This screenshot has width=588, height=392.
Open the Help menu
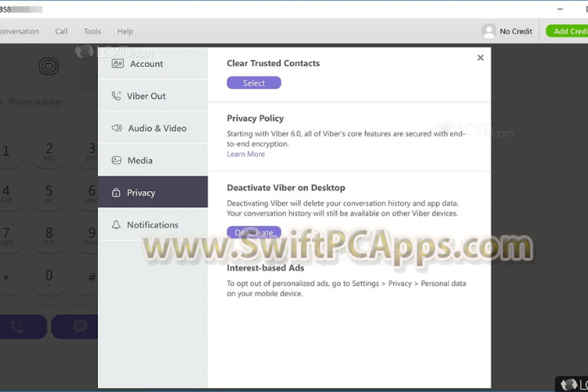tap(125, 32)
